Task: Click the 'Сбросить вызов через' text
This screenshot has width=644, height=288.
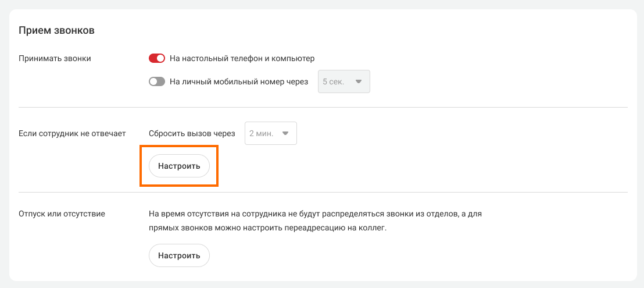Action: (x=192, y=133)
